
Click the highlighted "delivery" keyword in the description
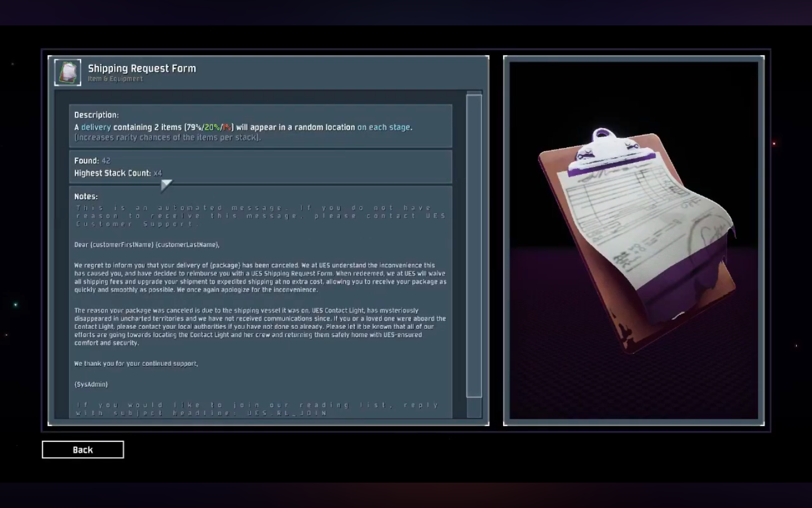click(96, 128)
